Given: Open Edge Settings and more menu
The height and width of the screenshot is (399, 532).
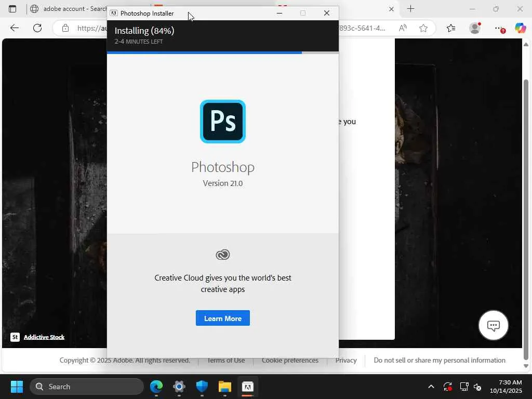Looking at the screenshot, I should pyautogui.click(x=499, y=28).
